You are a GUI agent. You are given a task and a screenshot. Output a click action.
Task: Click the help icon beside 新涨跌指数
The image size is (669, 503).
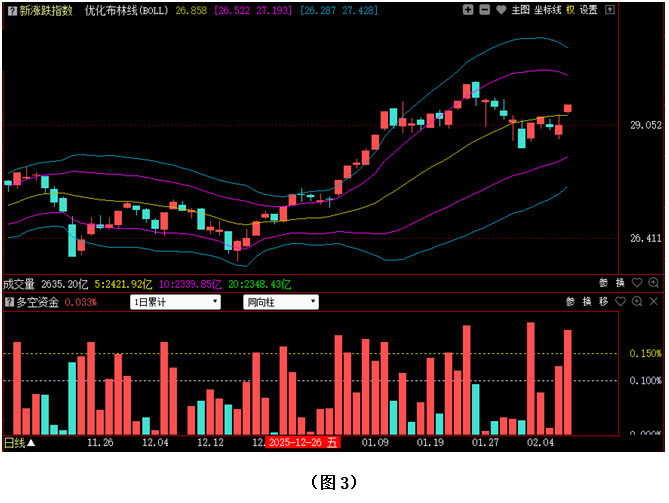10,10
